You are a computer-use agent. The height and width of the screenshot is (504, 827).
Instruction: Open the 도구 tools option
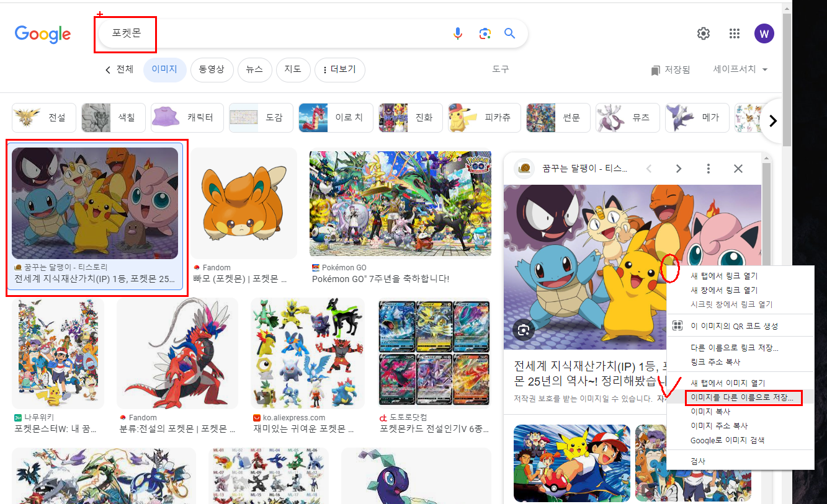click(x=501, y=69)
